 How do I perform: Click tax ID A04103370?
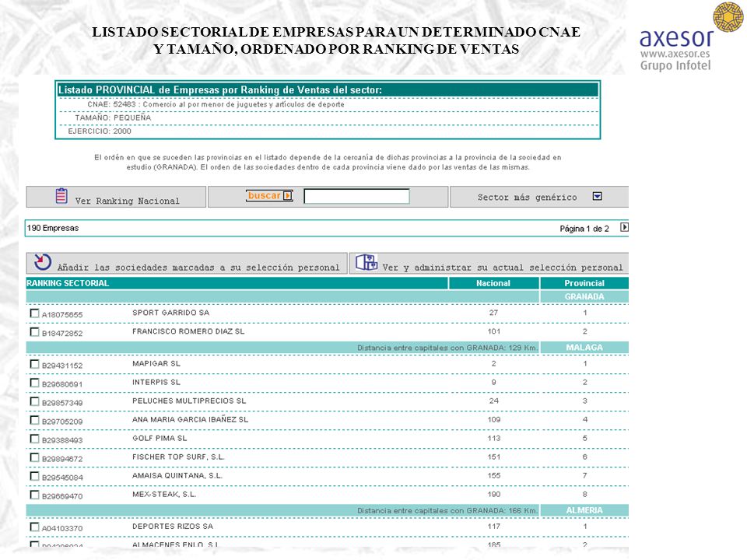(x=62, y=529)
